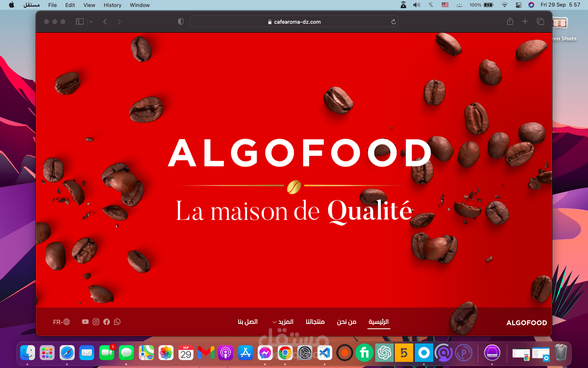
Task: Open the Bluetooth status menu
Action: click(431, 5)
